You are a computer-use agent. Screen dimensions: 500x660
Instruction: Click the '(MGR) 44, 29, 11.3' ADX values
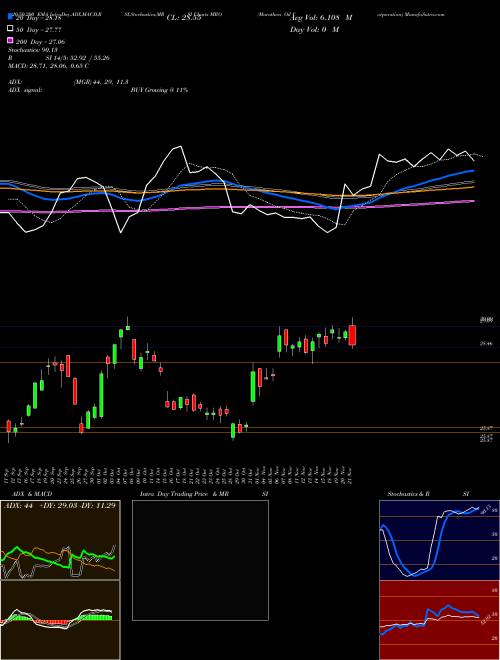pos(101,82)
